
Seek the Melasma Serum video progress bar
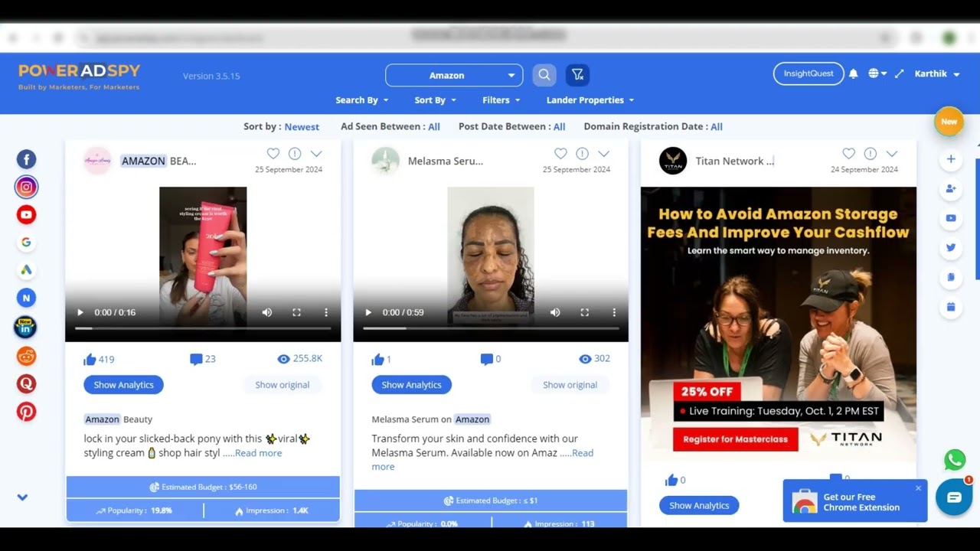point(491,328)
